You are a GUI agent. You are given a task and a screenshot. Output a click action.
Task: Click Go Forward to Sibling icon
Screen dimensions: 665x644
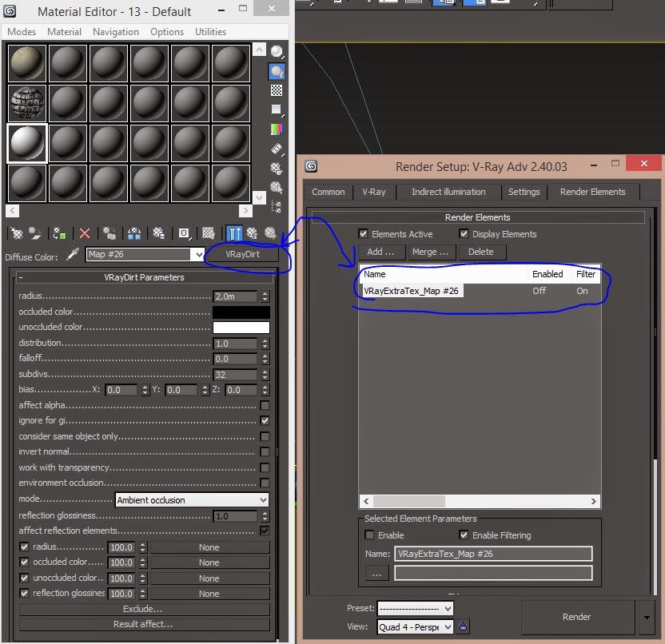click(x=270, y=233)
